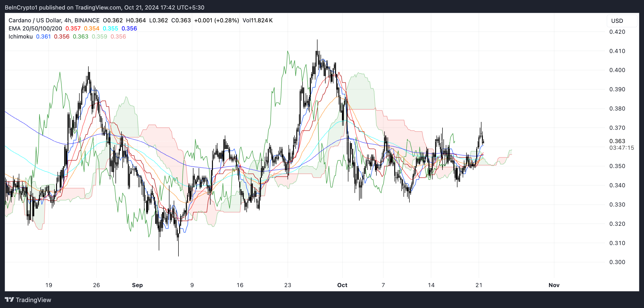The width and height of the screenshot is (644, 308).
Task: Open the USD currency dropdown
Action: (x=621, y=21)
